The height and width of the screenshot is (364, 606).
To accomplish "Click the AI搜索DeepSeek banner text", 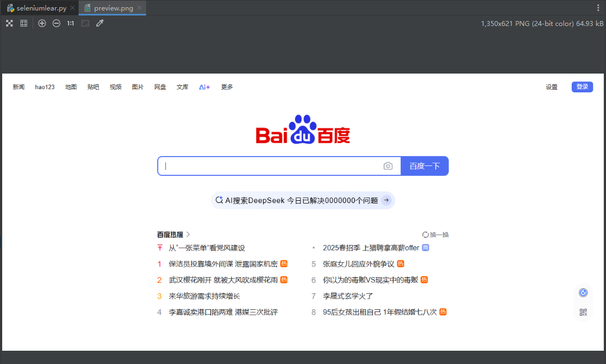I will (x=302, y=201).
